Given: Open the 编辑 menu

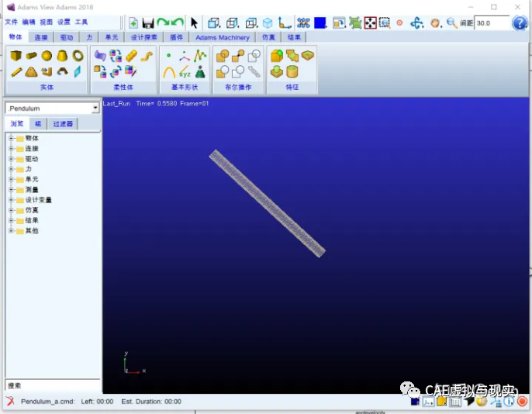Looking at the screenshot, I should point(29,22).
